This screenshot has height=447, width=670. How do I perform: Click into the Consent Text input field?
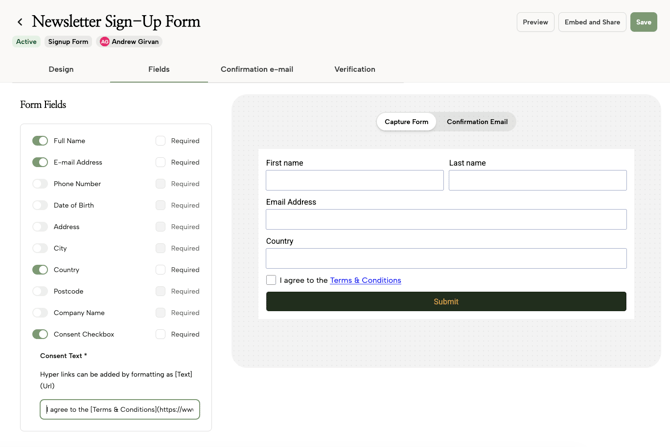120,409
